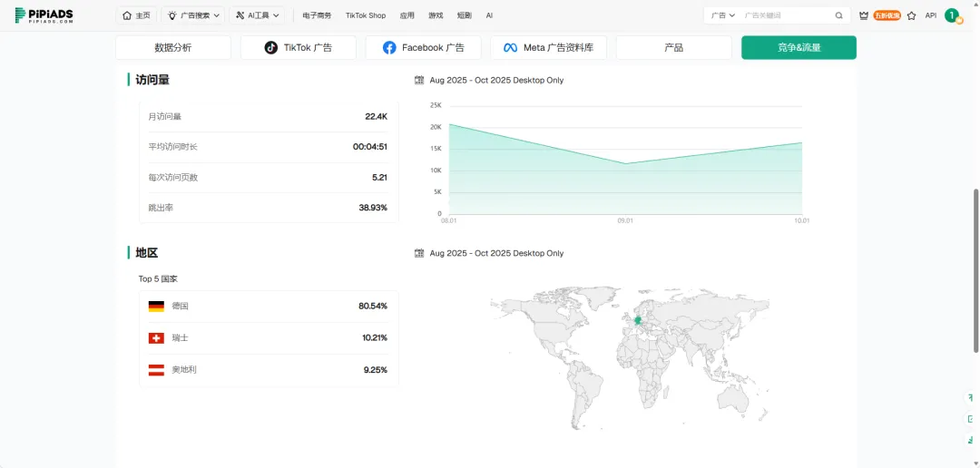Image resolution: width=980 pixels, height=468 pixels.
Task: Expand the AI工具 dropdown menu
Action: tap(258, 15)
